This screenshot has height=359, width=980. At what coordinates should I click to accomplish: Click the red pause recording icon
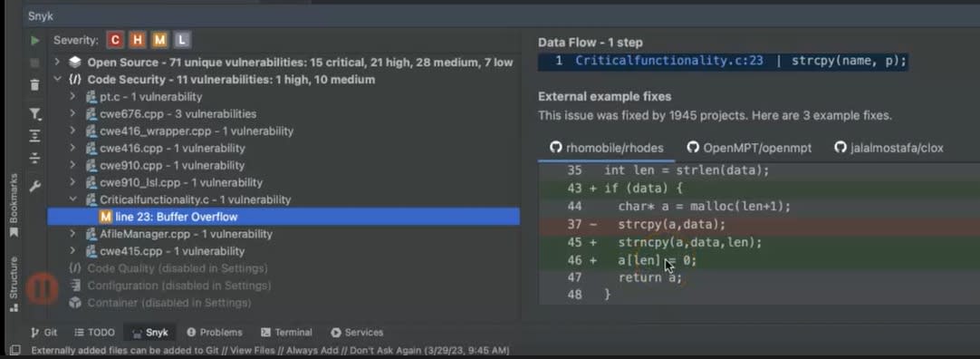click(43, 288)
